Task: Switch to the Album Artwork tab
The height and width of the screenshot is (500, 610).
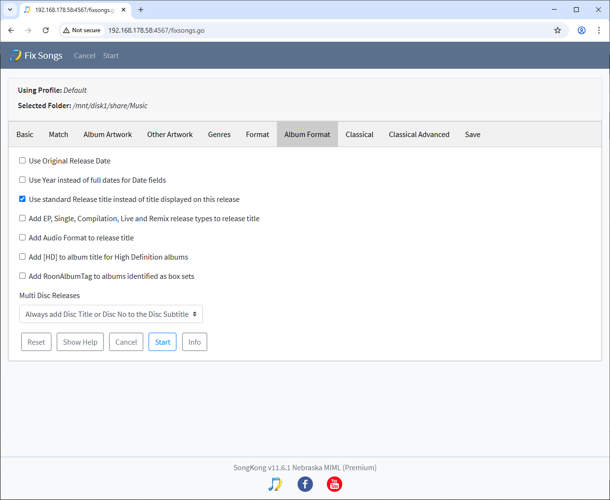Action: (108, 134)
